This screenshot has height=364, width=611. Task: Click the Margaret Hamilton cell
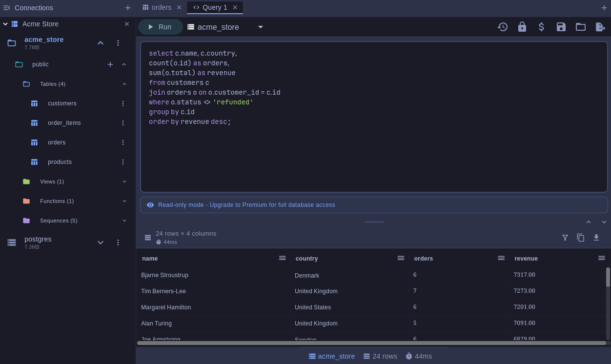[x=214, y=307]
